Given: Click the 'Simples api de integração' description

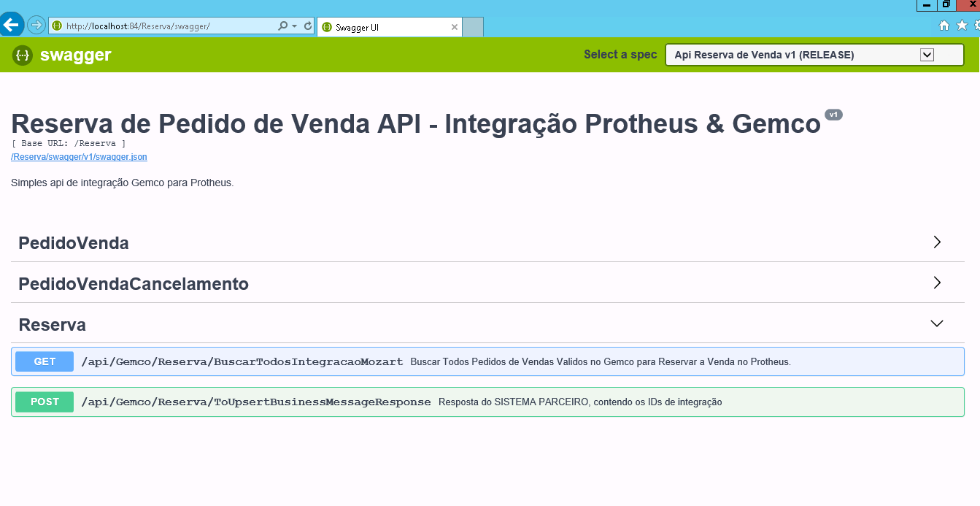Looking at the screenshot, I should pyautogui.click(x=123, y=183).
